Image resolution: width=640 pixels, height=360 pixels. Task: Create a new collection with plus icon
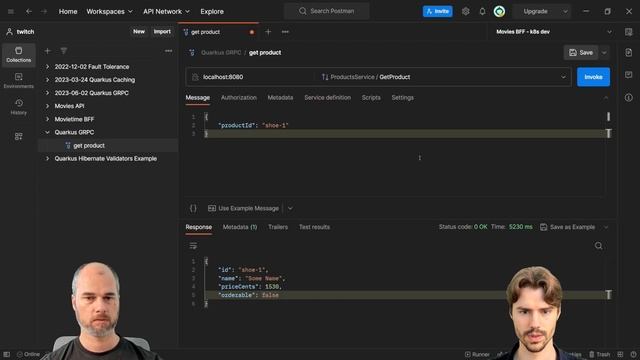pos(47,51)
